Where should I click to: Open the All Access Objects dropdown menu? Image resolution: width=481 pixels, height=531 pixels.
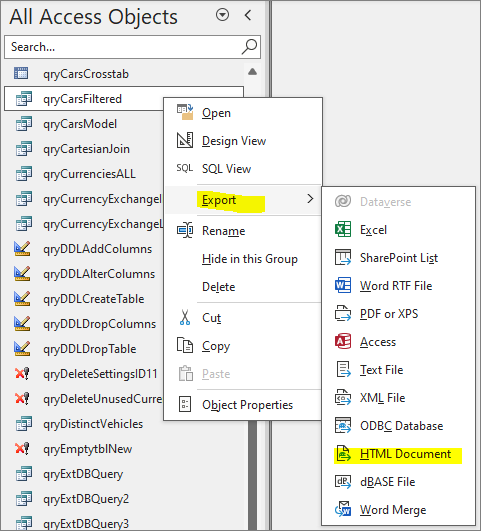pos(223,15)
